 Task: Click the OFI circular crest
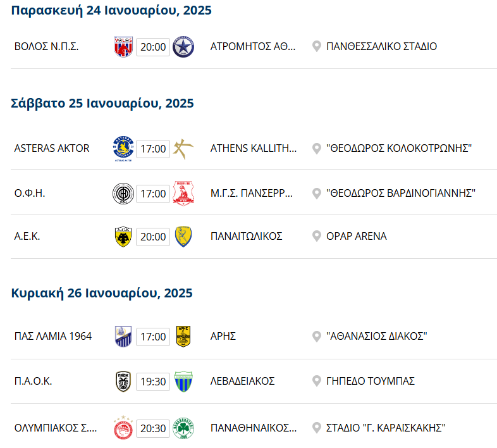[123, 194]
